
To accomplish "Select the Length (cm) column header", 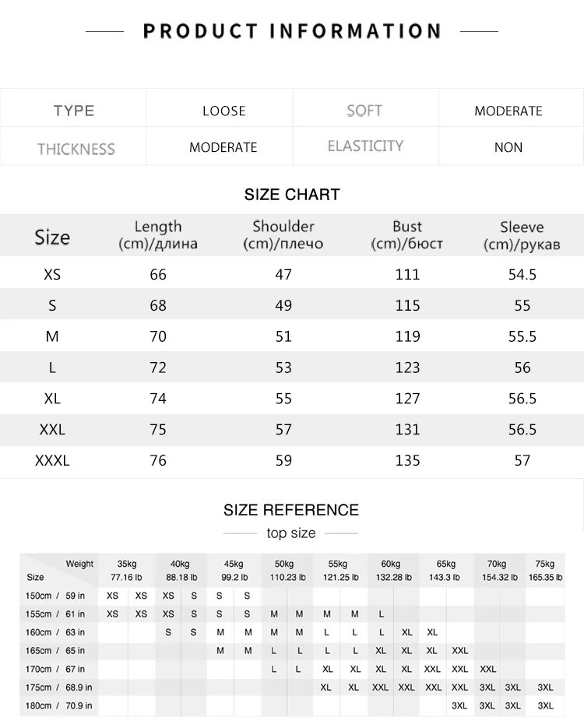I will [x=158, y=235].
